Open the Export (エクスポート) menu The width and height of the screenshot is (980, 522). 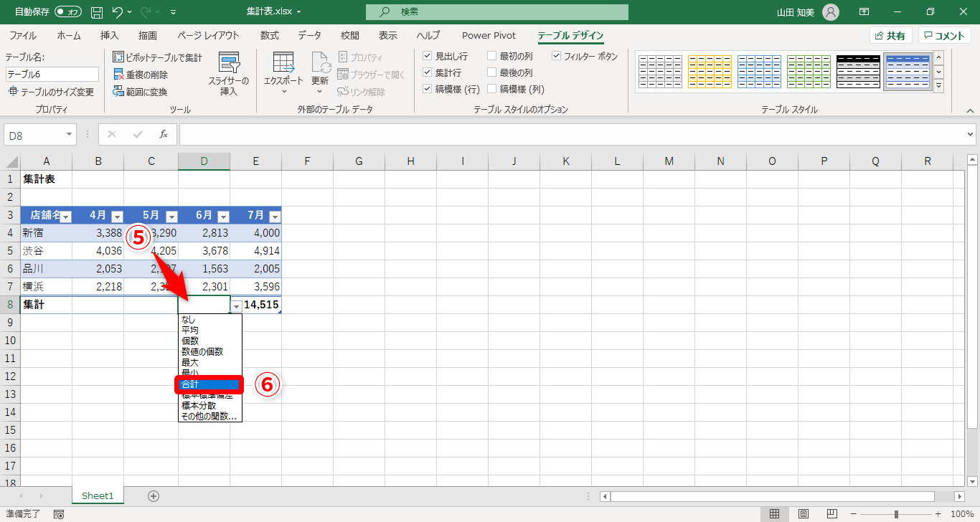(283, 75)
